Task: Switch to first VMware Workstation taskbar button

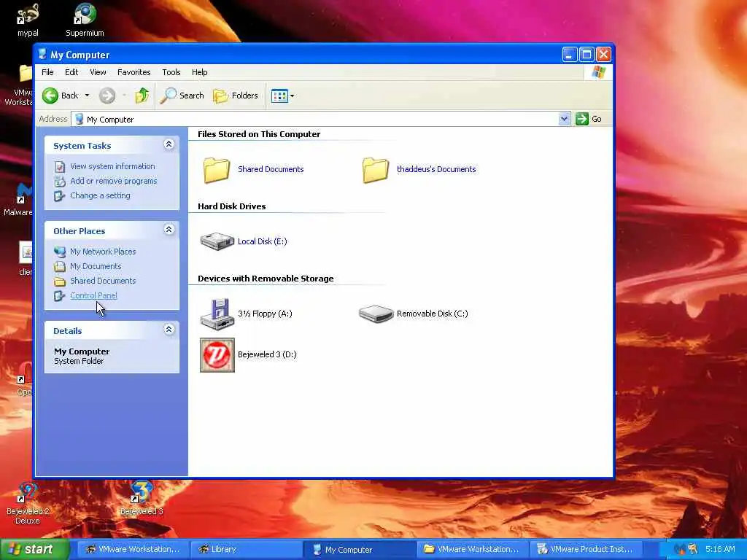Action: pos(133,550)
